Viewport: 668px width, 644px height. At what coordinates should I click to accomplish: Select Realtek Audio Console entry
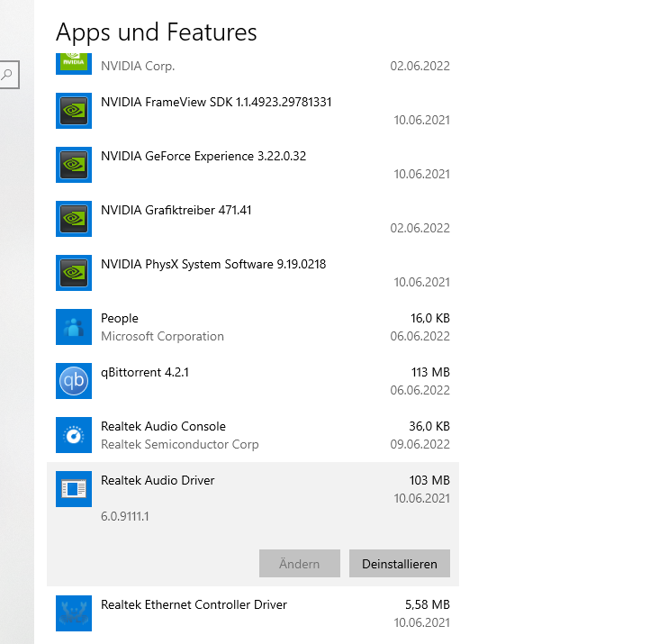click(x=253, y=435)
